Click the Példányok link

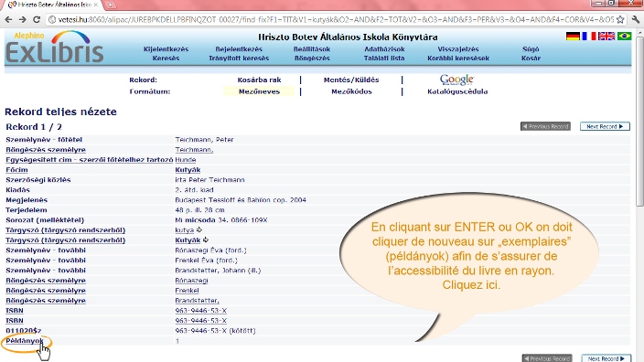pyautogui.click(x=24, y=341)
